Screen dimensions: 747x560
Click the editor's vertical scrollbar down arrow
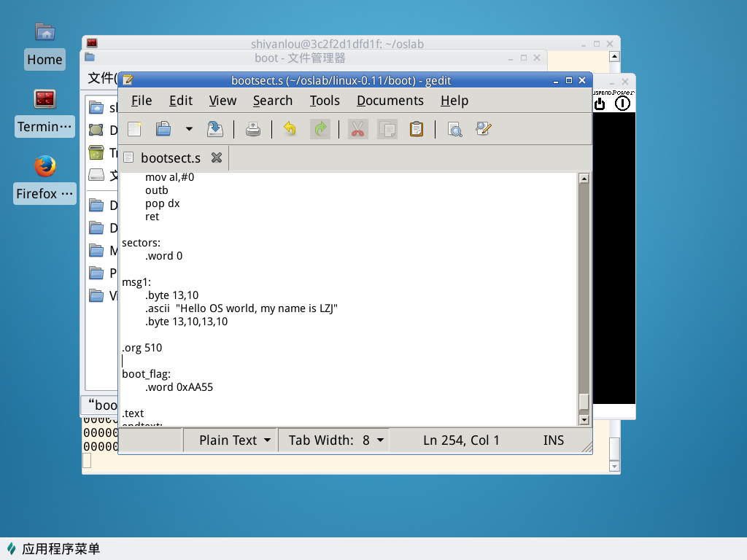(584, 419)
